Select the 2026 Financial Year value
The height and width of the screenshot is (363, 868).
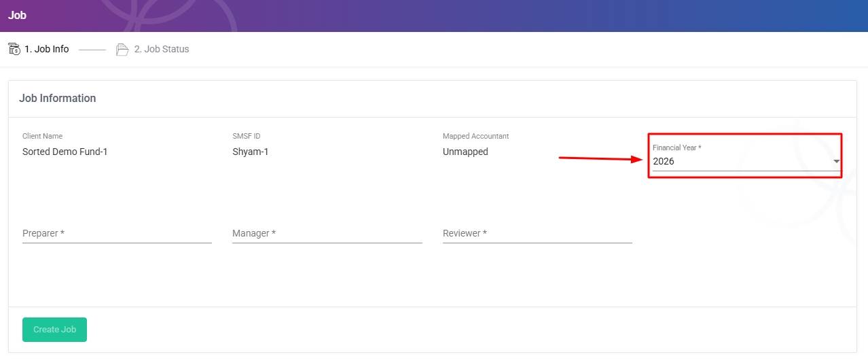click(x=664, y=162)
